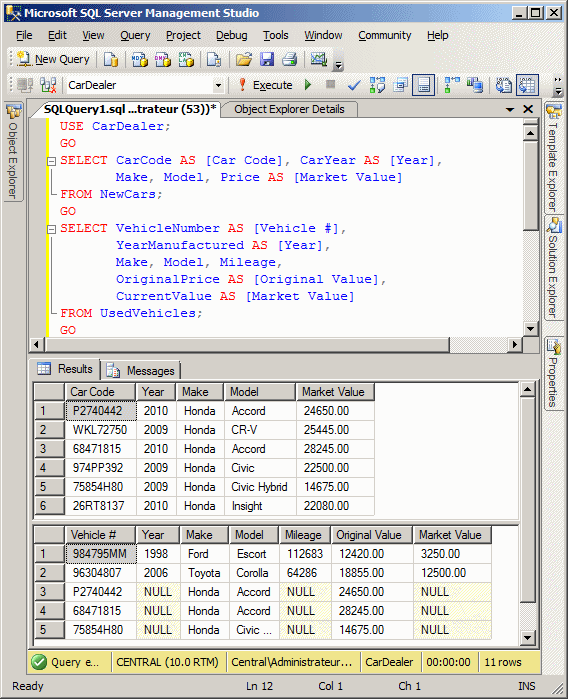Close the SQLQuery1.sql document tab
Image resolution: width=568 pixels, height=699 pixels.
tap(528, 109)
